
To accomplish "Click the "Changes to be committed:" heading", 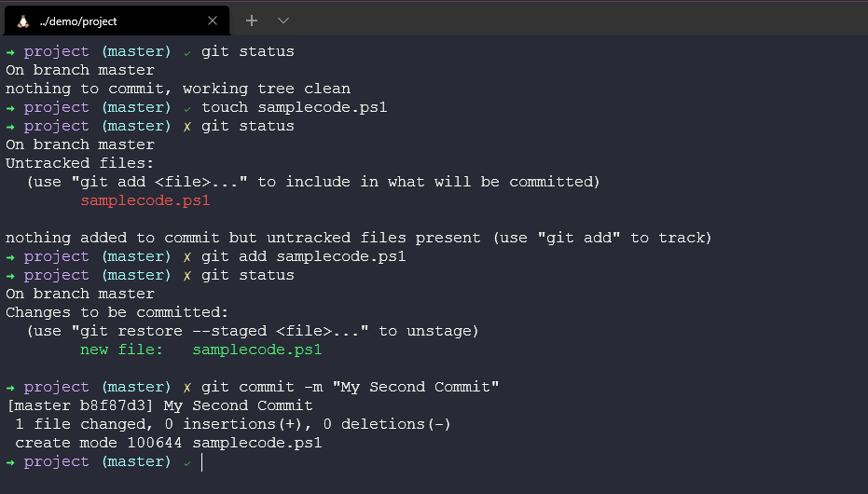I will click(117, 312).
